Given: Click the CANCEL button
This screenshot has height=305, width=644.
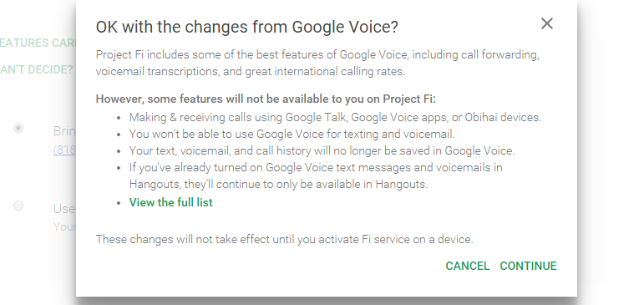Looking at the screenshot, I should point(468,266).
